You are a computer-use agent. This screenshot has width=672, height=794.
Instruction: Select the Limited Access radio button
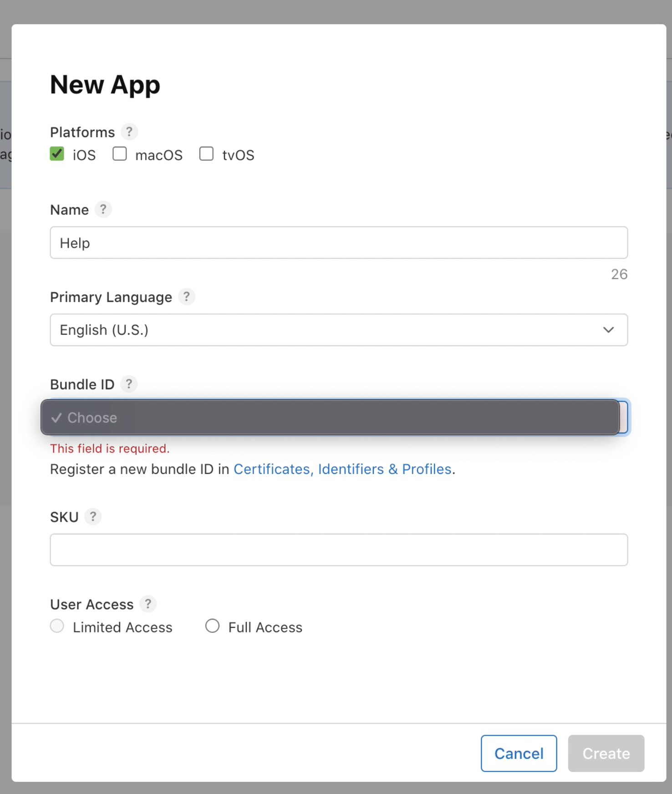pos(57,626)
